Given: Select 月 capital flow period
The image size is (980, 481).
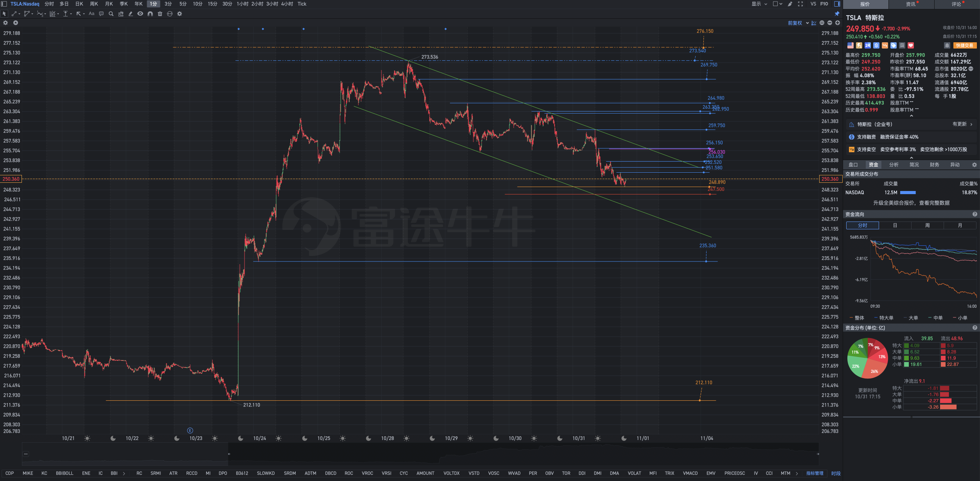Looking at the screenshot, I should point(960,225).
